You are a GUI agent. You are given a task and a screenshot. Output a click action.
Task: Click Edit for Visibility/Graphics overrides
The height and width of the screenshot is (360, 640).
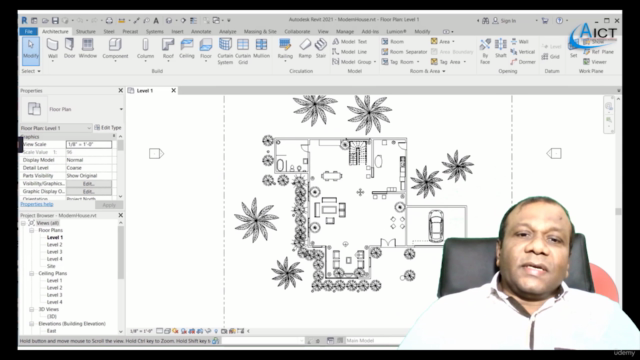89,184
